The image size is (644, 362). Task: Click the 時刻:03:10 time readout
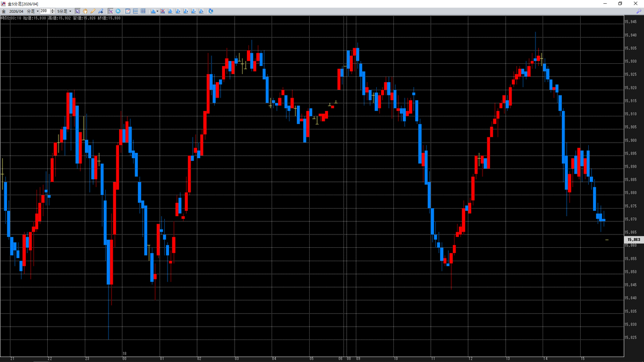[10, 18]
